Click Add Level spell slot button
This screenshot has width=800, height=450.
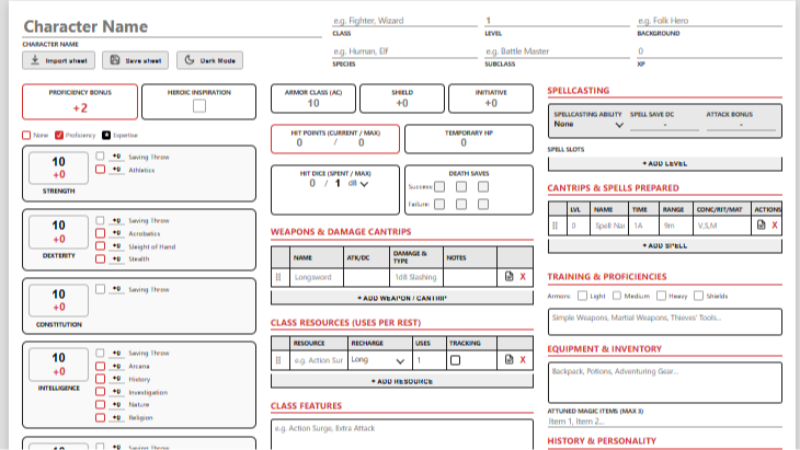[x=665, y=164]
